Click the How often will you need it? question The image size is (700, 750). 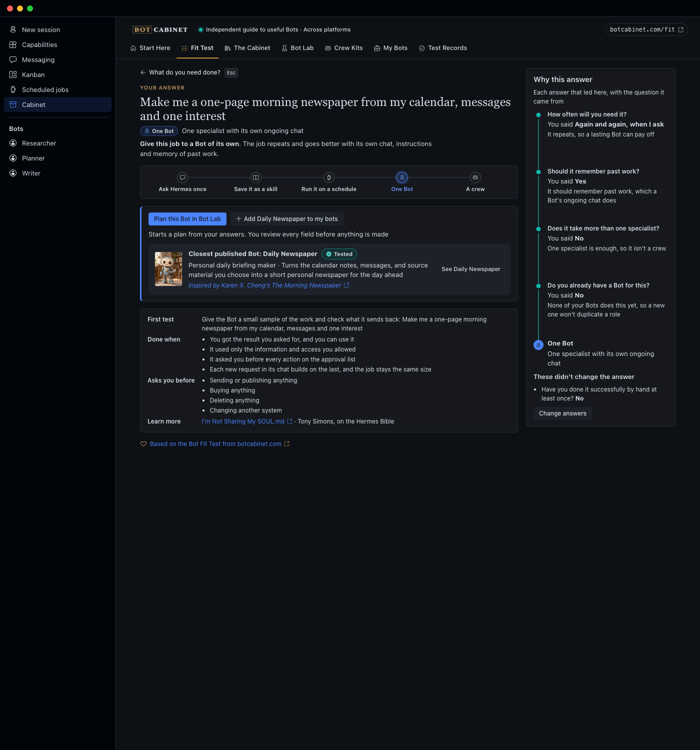[587, 114]
